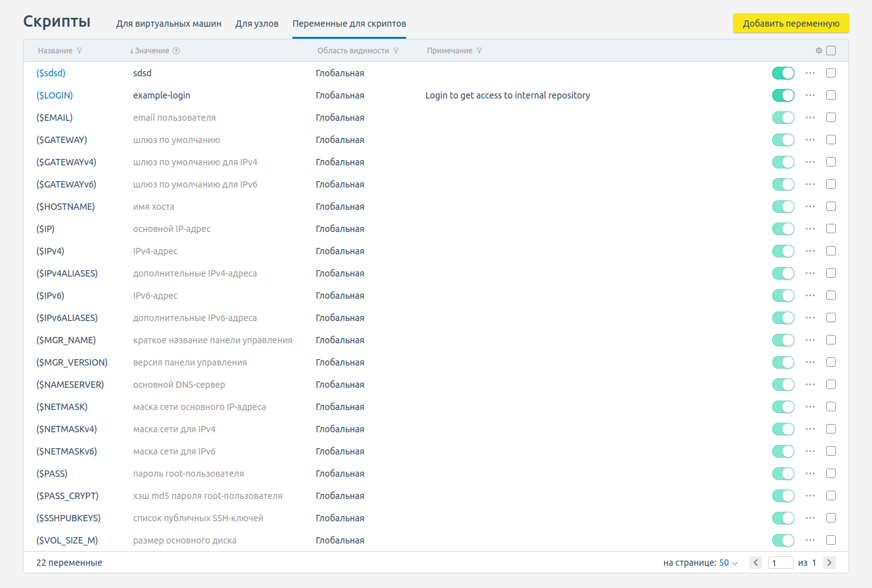The image size is (872, 588).
Task: Select the checkbox for ($EMAIL) row
Action: point(831,118)
